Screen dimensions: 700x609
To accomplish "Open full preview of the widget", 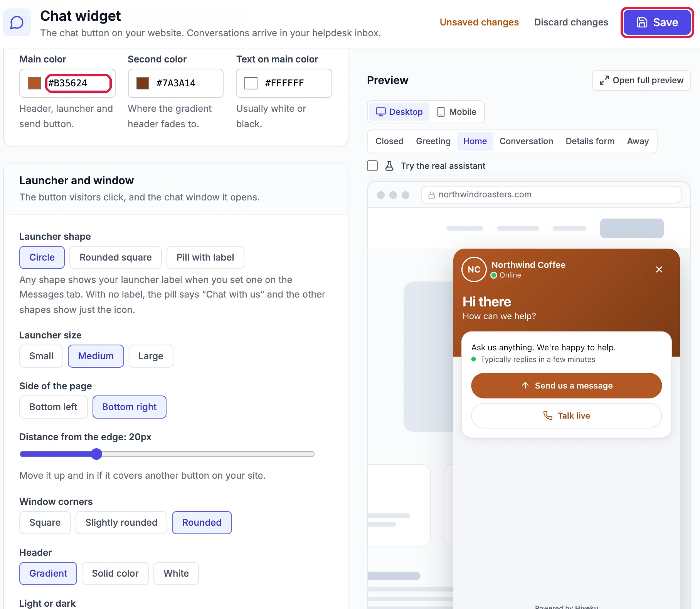I will click(x=641, y=80).
